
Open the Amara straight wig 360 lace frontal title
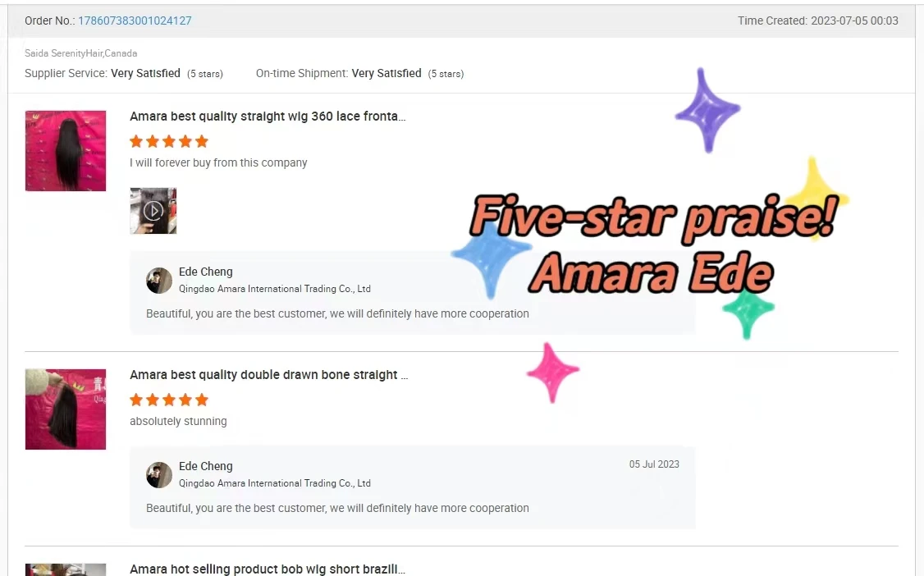pyautogui.click(x=268, y=117)
